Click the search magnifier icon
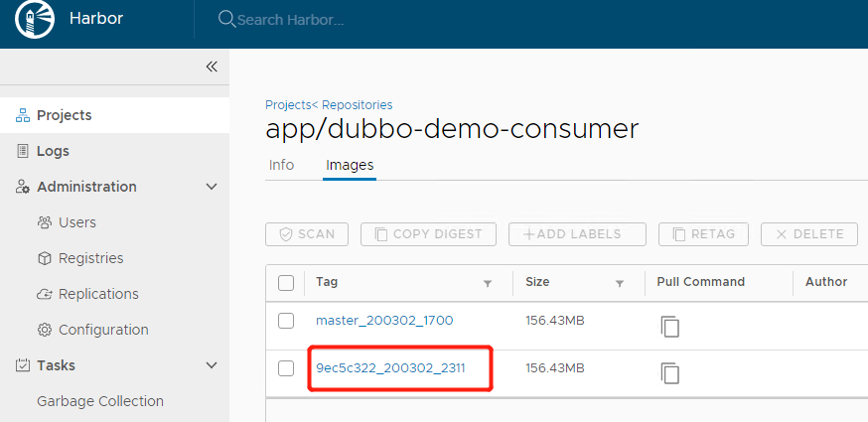868x422 pixels. click(226, 20)
